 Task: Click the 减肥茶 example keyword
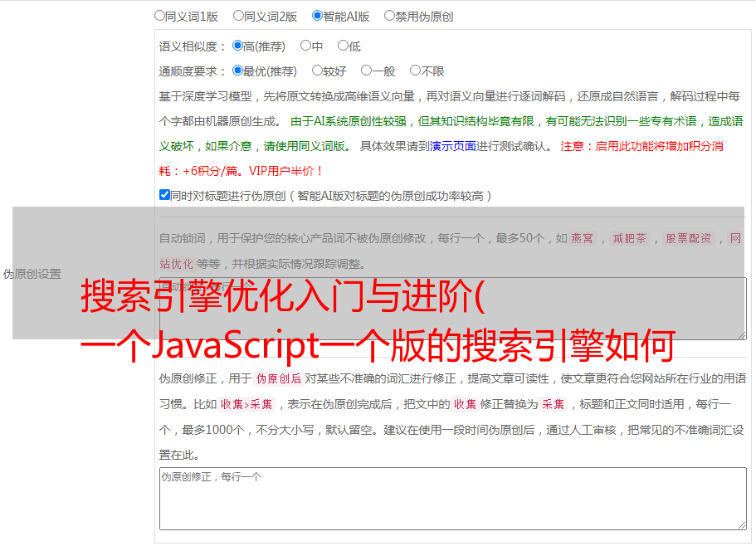[629, 238]
